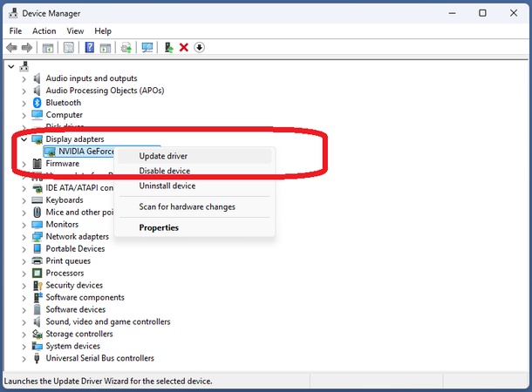Click the Show/Hide Console Tree toolbar icon

48,47
